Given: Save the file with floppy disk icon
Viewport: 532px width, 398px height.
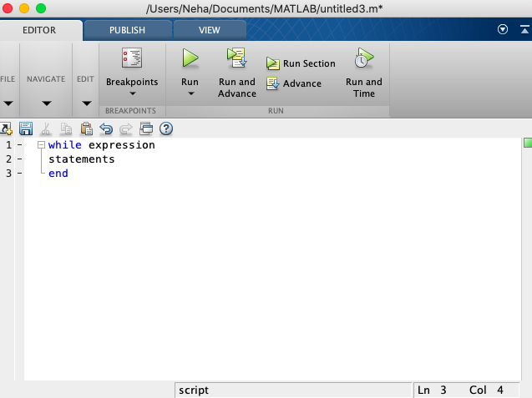Looking at the screenshot, I should (x=26, y=128).
